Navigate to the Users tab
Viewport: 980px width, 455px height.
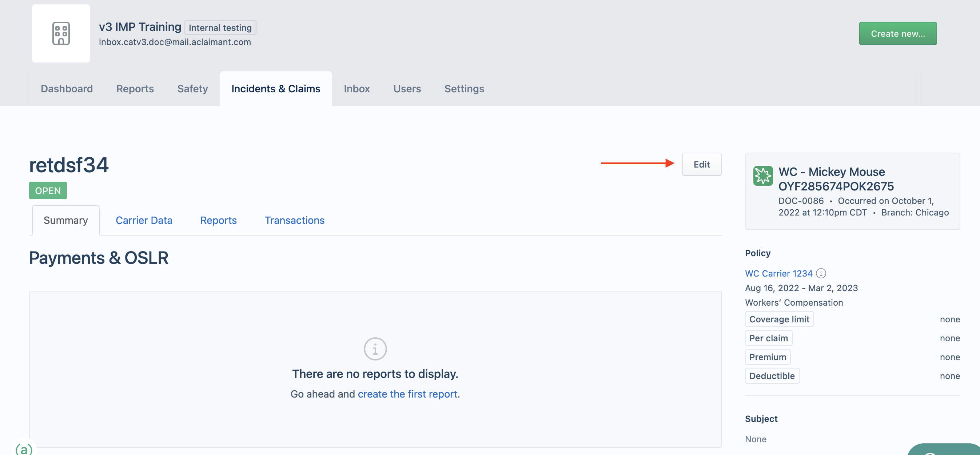[x=407, y=89]
